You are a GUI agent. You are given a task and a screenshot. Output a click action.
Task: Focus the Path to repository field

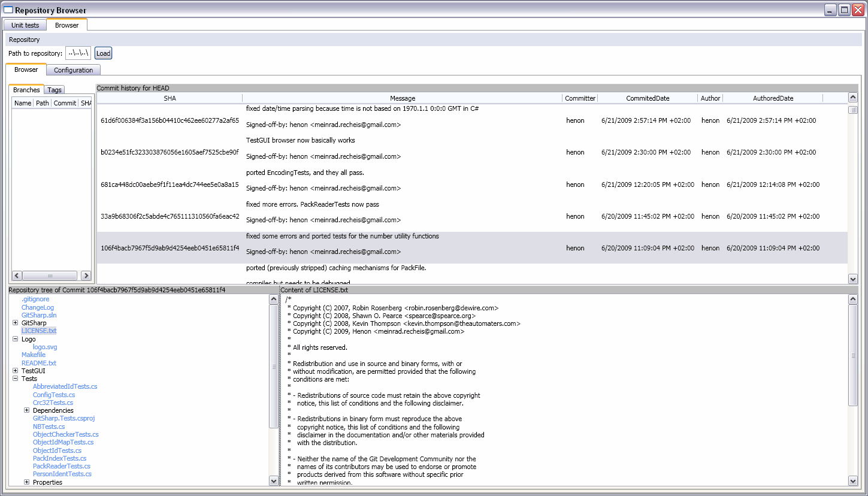pos(78,53)
